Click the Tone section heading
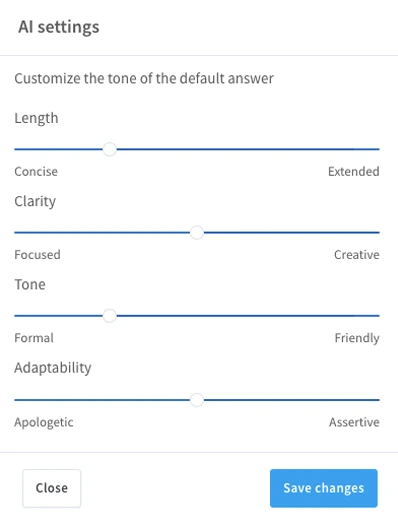This screenshot has width=398, height=522. point(30,284)
